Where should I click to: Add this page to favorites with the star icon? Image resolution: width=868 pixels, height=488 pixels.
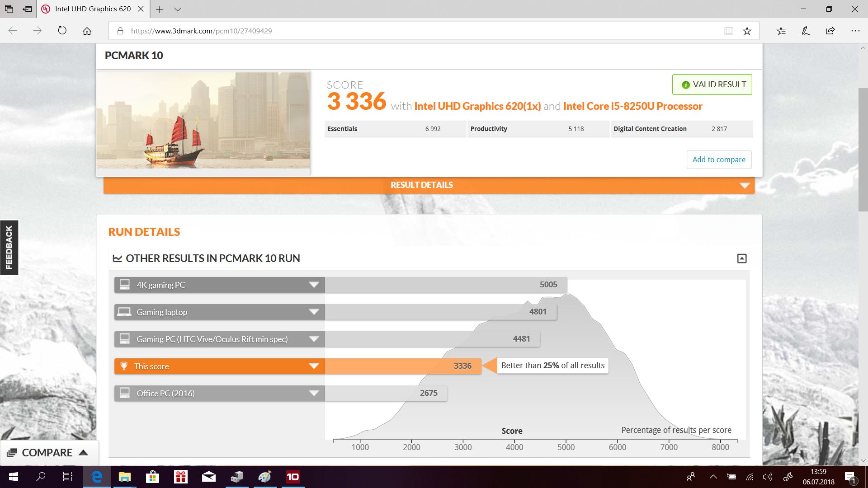tap(747, 30)
